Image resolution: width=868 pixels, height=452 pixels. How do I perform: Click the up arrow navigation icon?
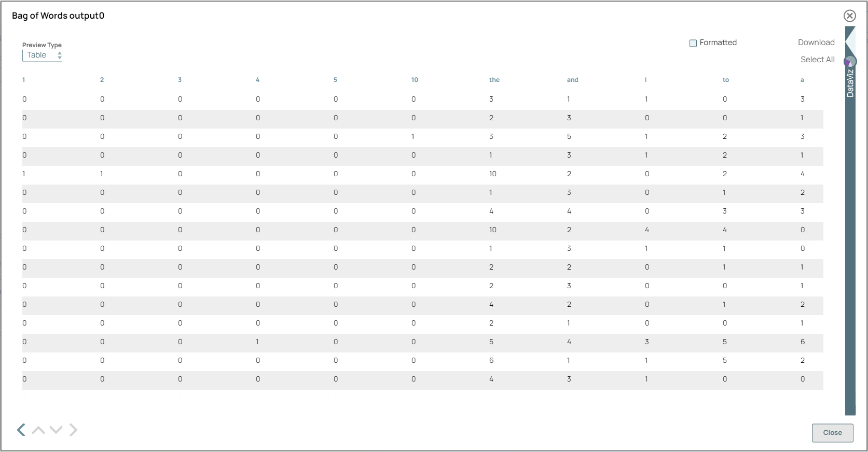(38, 430)
